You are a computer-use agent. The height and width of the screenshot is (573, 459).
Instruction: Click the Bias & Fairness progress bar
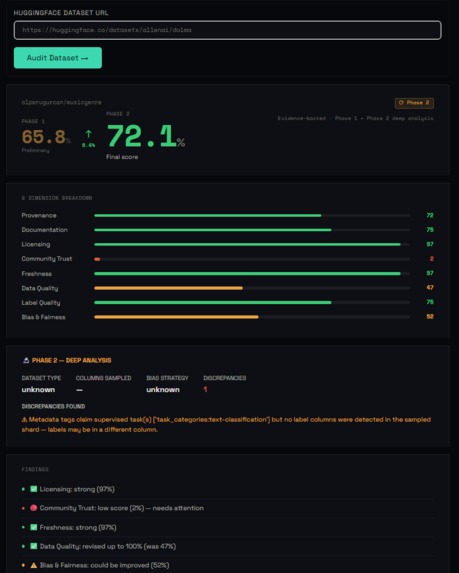pos(252,317)
